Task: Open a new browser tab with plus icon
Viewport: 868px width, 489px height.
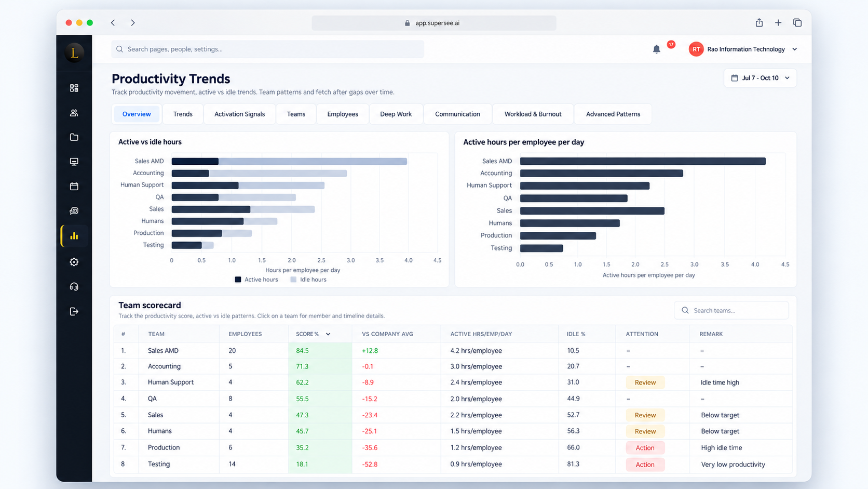Action: click(x=778, y=22)
